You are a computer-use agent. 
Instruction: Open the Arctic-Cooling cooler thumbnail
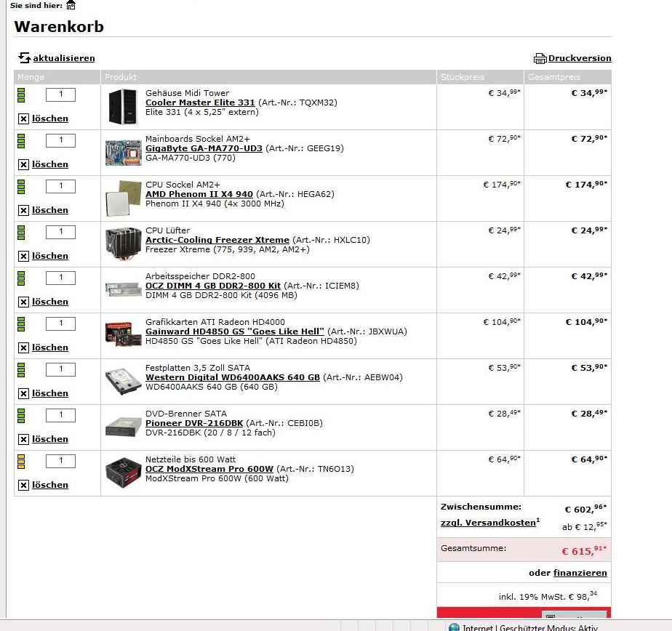click(x=124, y=244)
